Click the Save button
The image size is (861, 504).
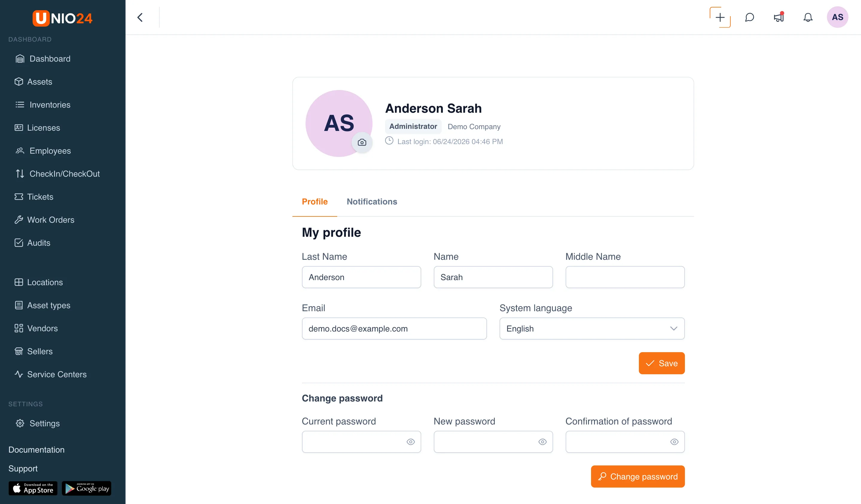click(x=662, y=363)
